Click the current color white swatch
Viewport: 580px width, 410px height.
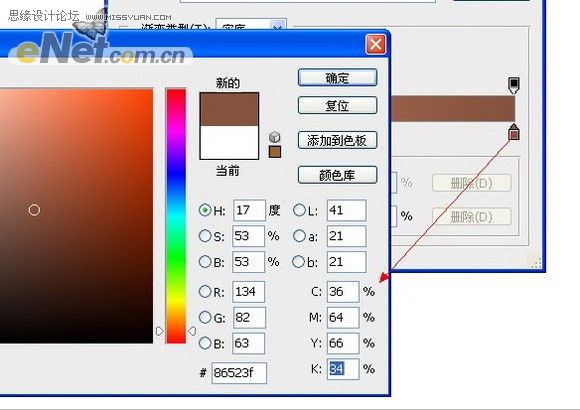[229, 142]
